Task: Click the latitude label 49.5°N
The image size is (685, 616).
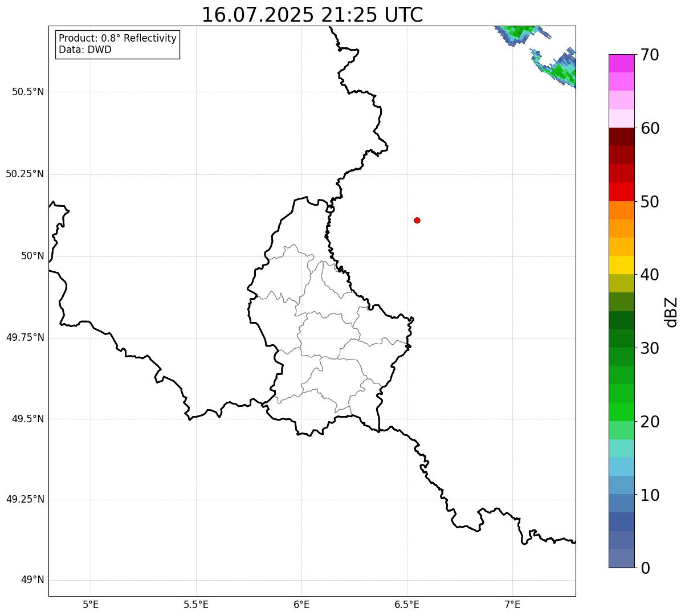Action: tap(28, 419)
